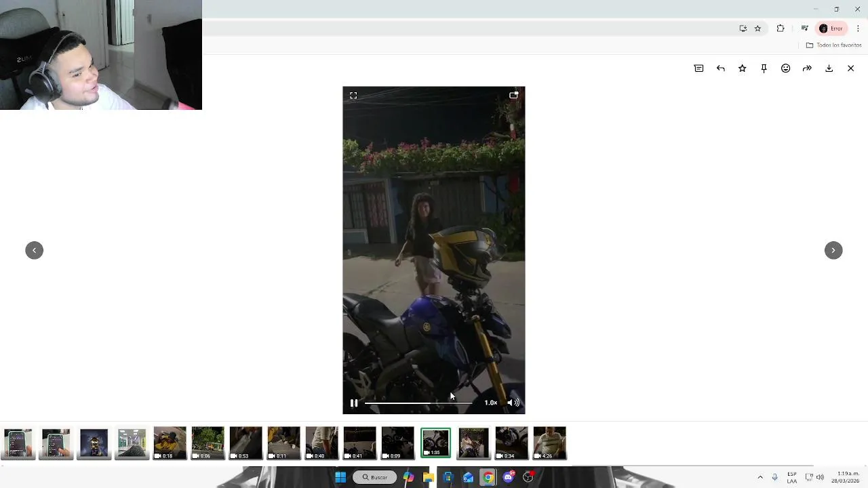Click the Buscar taskbar search box

(375, 477)
